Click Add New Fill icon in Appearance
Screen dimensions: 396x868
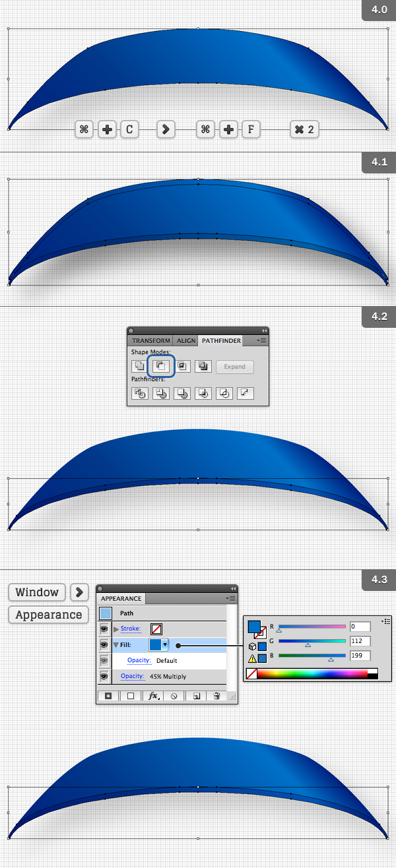point(131,695)
